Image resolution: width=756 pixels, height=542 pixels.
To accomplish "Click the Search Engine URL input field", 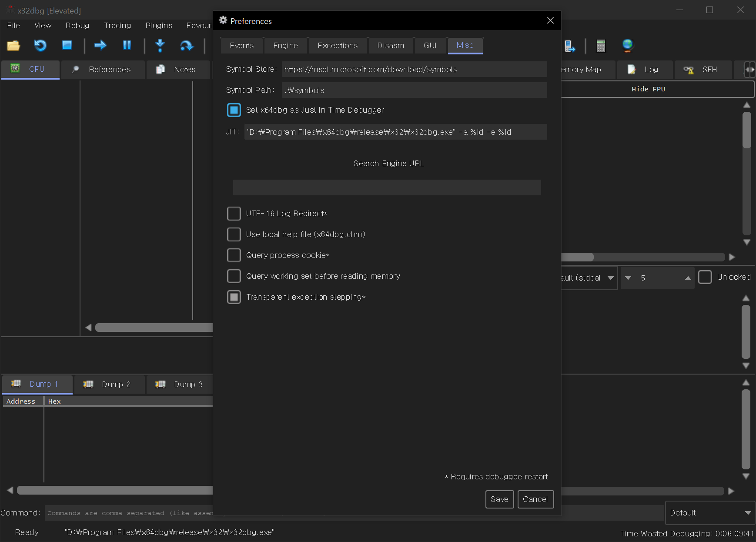I will point(387,187).
